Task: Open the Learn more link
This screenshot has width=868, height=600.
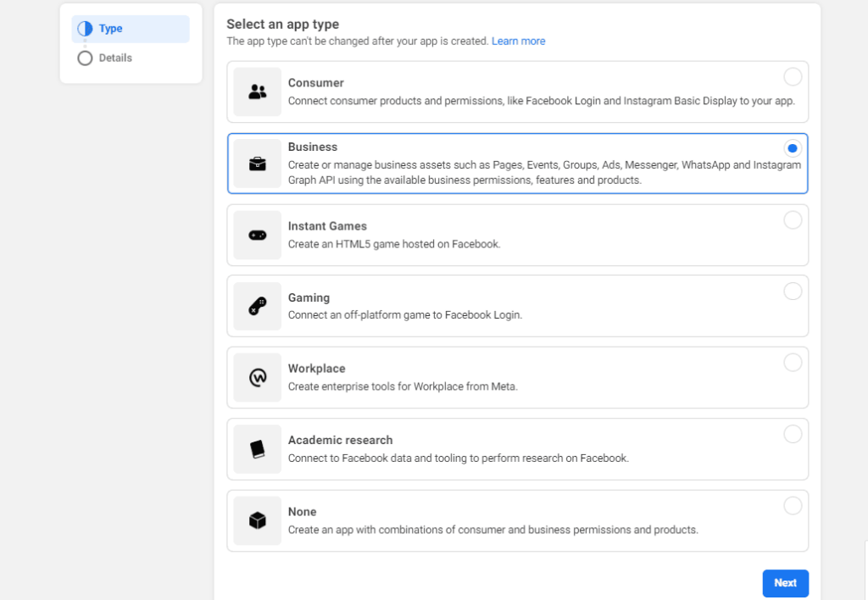Action: coord(518,42)
